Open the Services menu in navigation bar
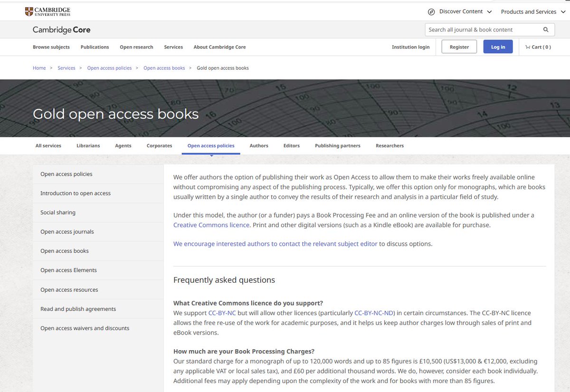Image resolution: width=570 pixels, height=392 pixels. [173, 47]
